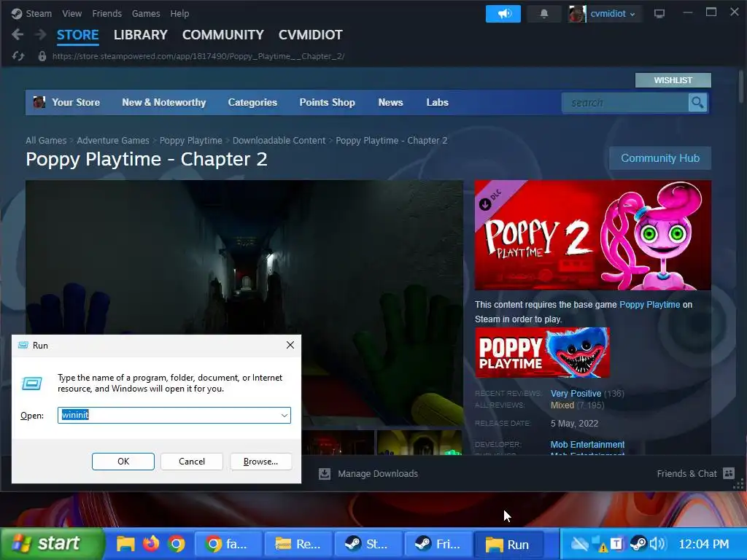The height and width of the screenshot is (560, 747).
Task: Switch to the Fri... Steam taskbar window
Action: 438,544
